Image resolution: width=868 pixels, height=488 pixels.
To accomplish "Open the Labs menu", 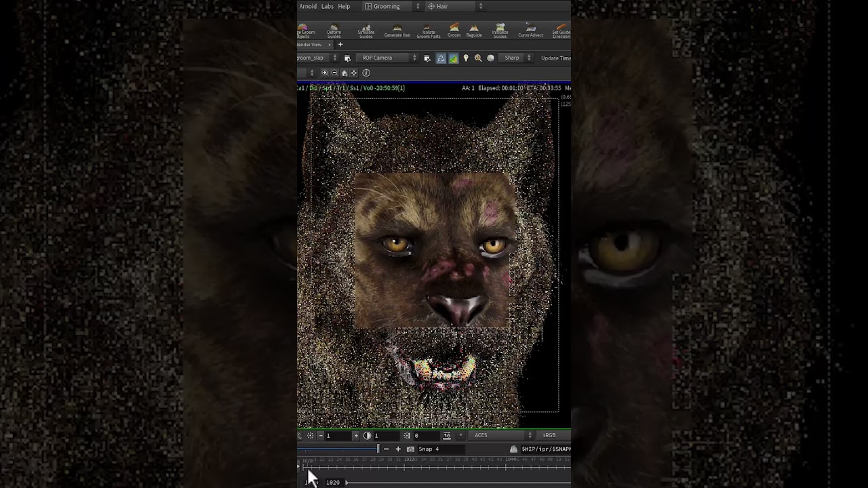I will pos(328,6).
